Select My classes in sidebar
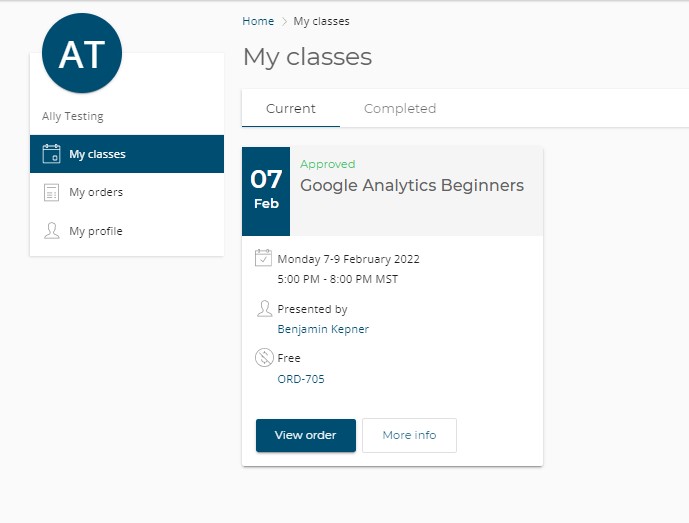This screenshot has height=523, width=689. (127, 154)
